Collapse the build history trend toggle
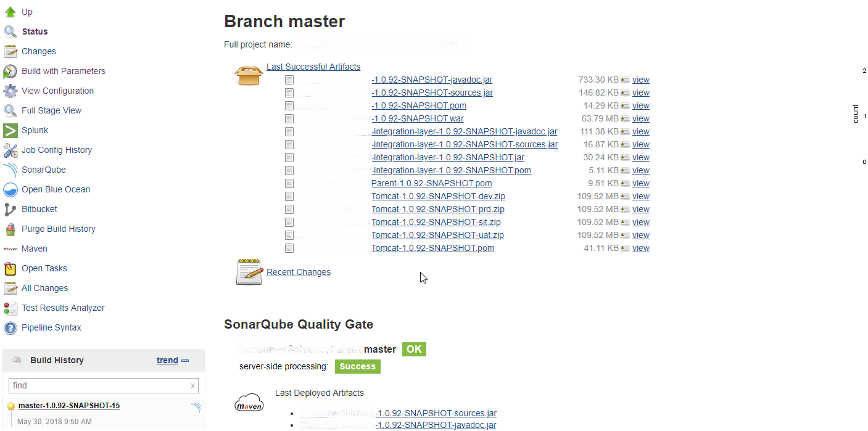 185,361
